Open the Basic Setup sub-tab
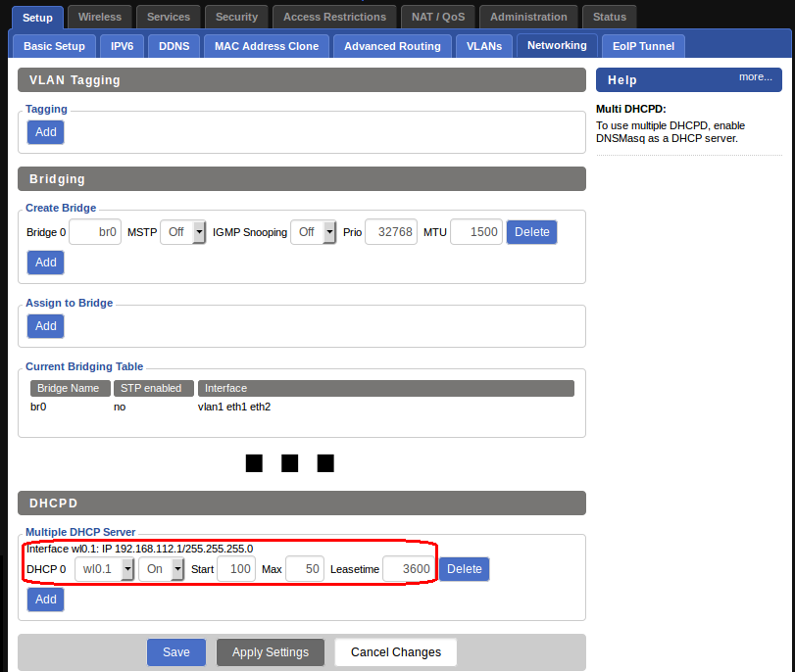The width and height of the screenshot is (795, 672). point(54,46)
